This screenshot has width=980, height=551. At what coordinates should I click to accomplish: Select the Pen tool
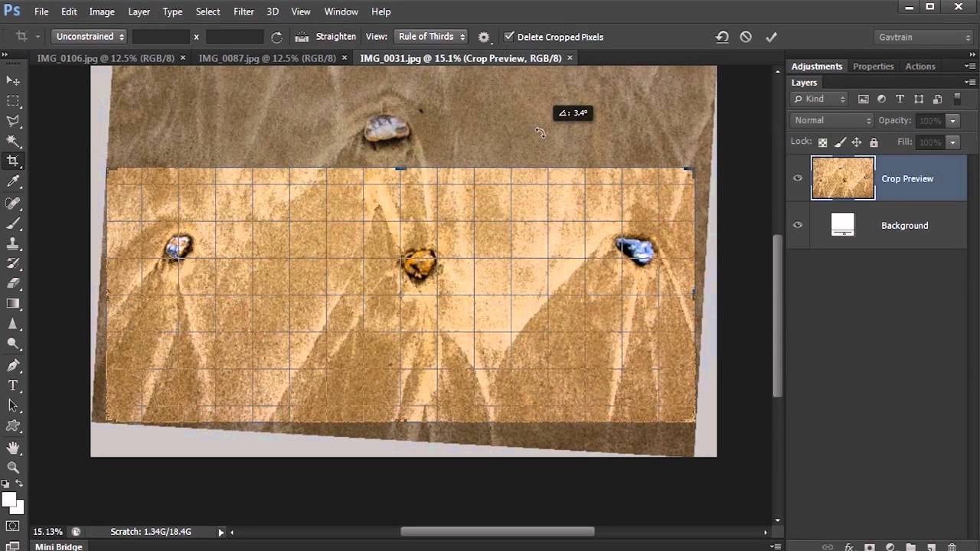(13, 366)
